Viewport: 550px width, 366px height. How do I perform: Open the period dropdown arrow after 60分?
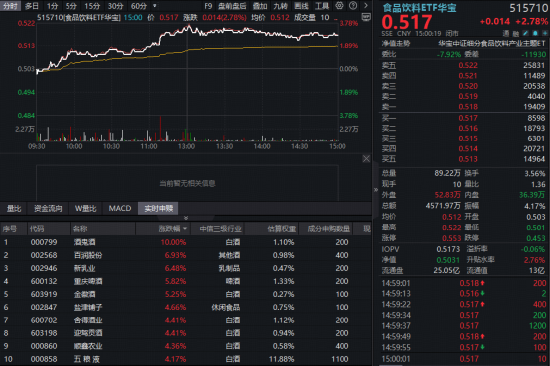155,6
